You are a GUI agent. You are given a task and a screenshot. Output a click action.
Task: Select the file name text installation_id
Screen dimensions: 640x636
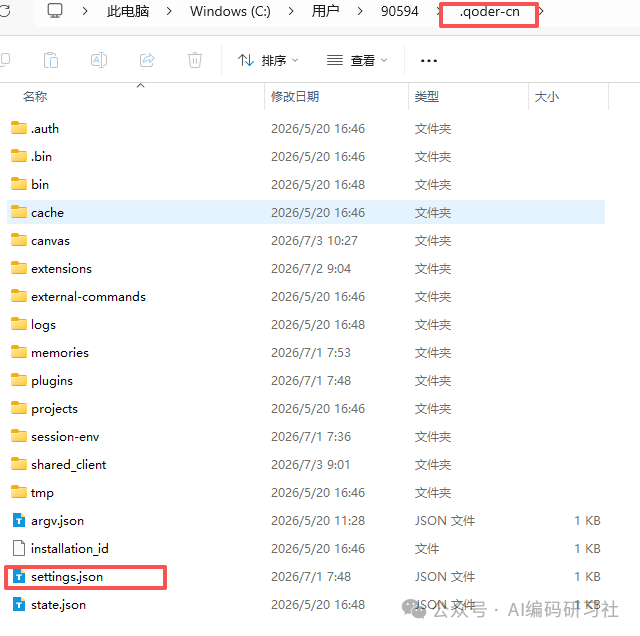[70, 549]
